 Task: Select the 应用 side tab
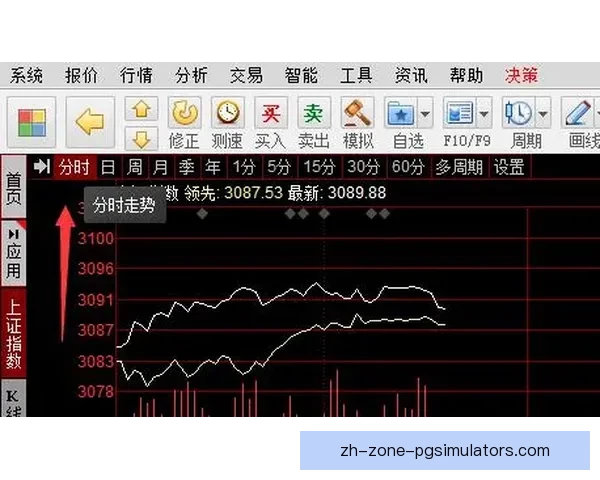coord(14,253)
